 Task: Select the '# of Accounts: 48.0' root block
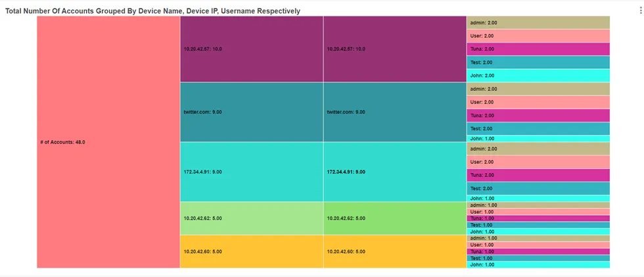[108, 142]
